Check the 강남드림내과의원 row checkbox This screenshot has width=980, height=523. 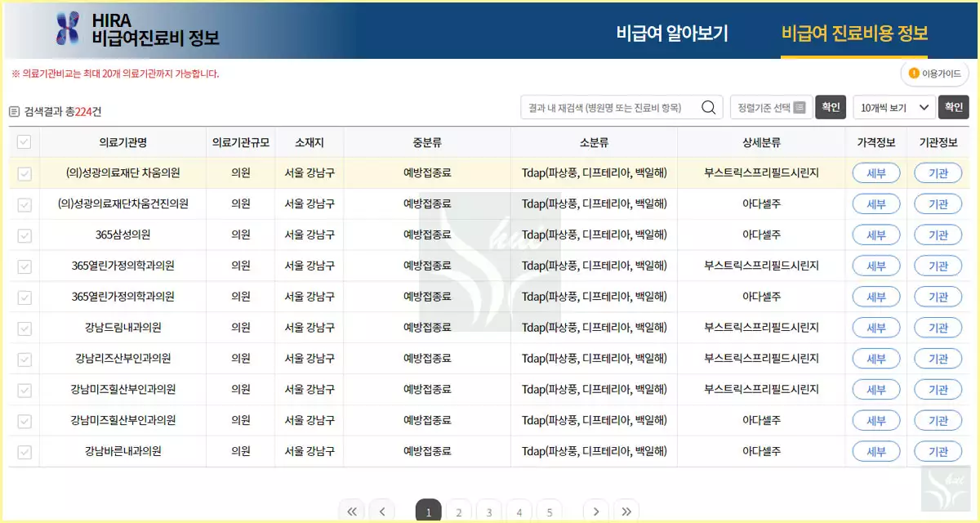pyautogui.click(x=24, y=328)
